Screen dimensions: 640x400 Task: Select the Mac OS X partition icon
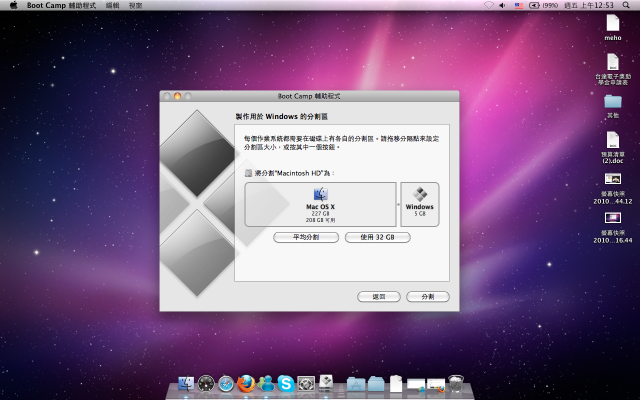click(x=320, y=194)
